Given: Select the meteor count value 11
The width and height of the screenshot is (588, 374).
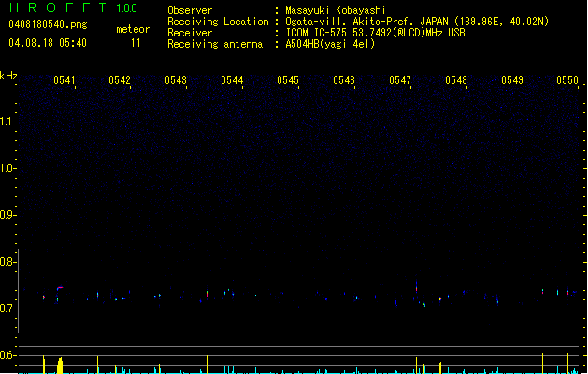Looking at the screenshot, I should click(136, 43).
